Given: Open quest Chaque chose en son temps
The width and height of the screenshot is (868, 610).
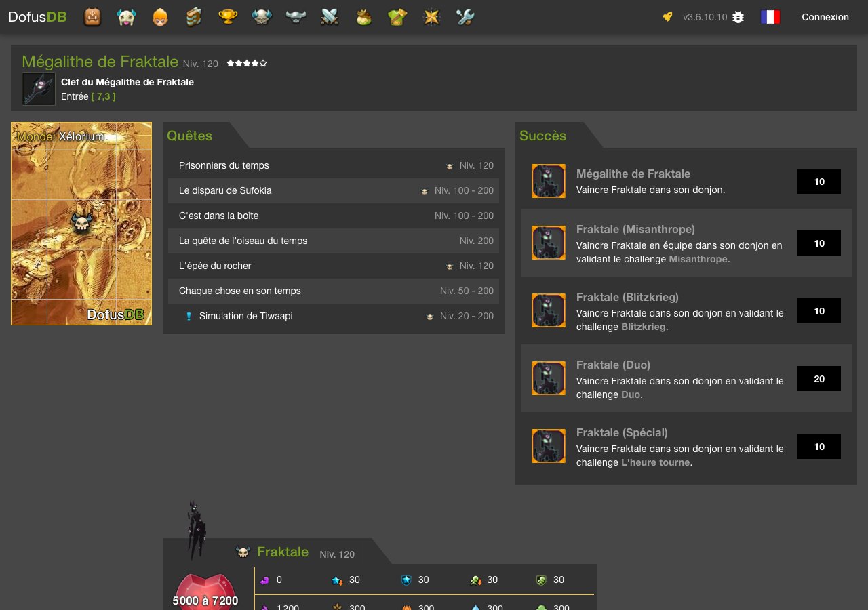Looking at the screenshot, I should (x=334, y=291).
